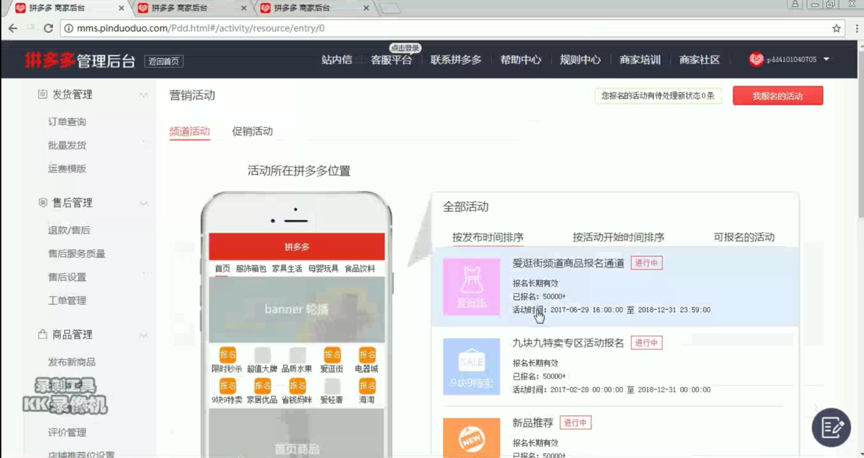Collapse the 商品管理 section chevron
864x458 pixels.
[x=143, y=335]
